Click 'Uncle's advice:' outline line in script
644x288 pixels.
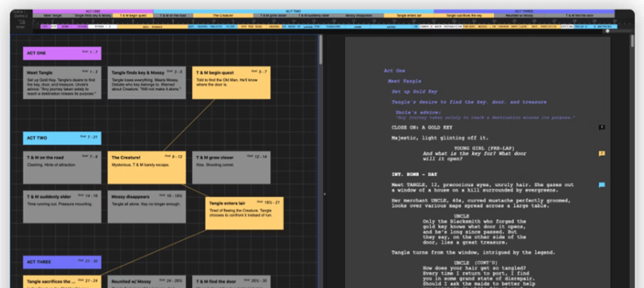click(418, 112)
